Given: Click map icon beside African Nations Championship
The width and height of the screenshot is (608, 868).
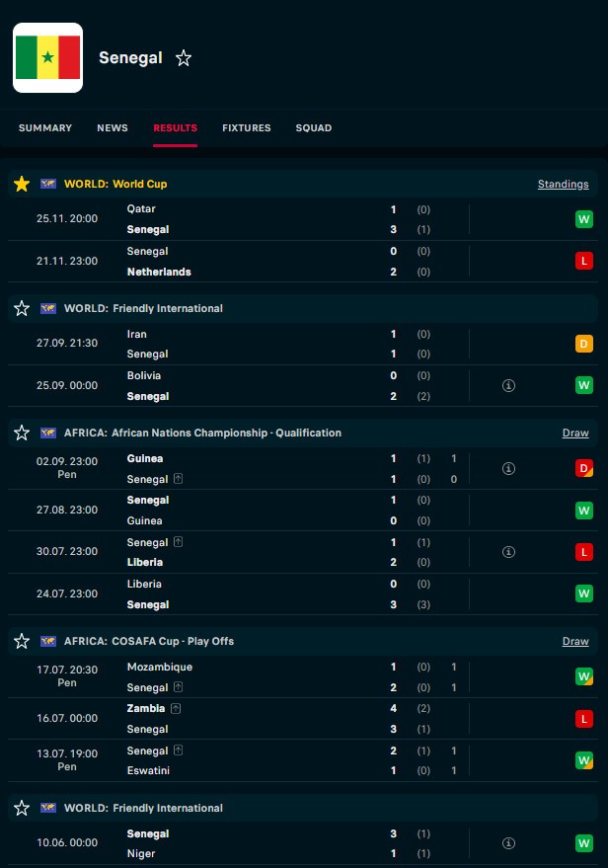Looking at the screenshot, I should (x=48, y=433).
